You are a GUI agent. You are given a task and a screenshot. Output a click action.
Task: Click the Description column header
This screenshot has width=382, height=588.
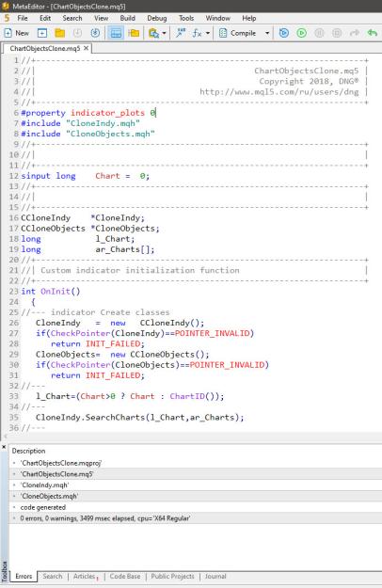pos(28,451)
